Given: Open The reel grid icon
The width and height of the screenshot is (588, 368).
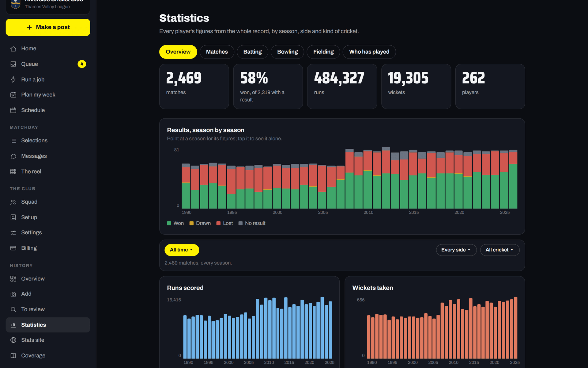Looking at the screenshot, I should pos(13,171).
